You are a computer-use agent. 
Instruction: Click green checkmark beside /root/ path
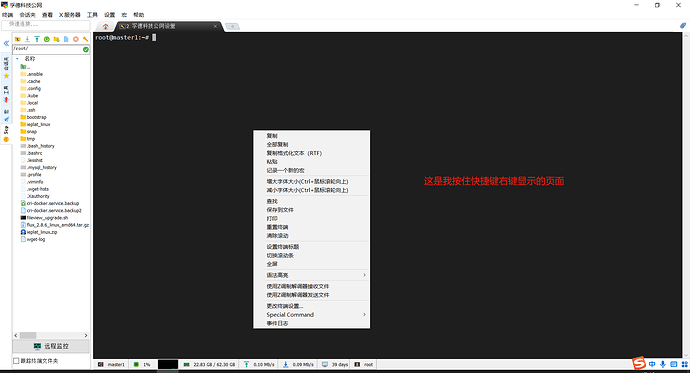click(86, 49)
